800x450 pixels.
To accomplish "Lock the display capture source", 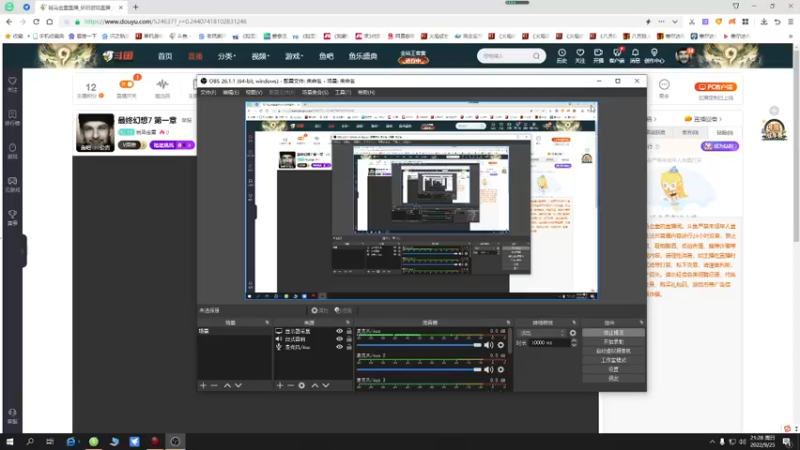I will (349, 331).
